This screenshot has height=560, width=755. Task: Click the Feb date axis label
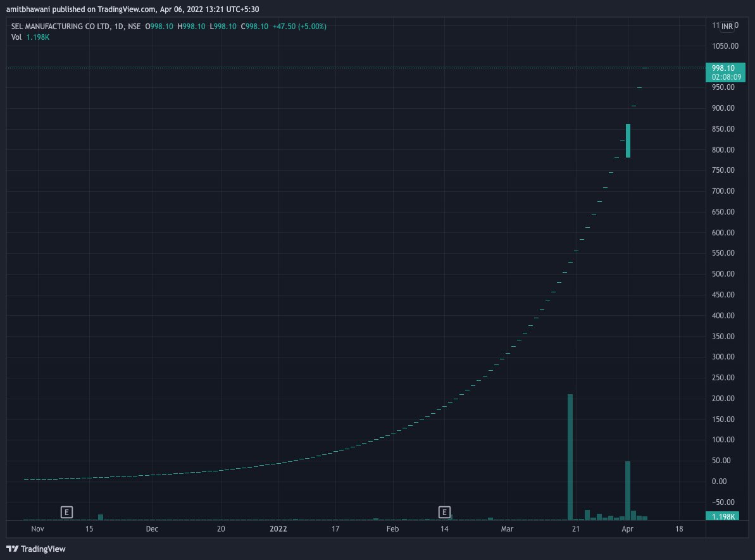393,529
